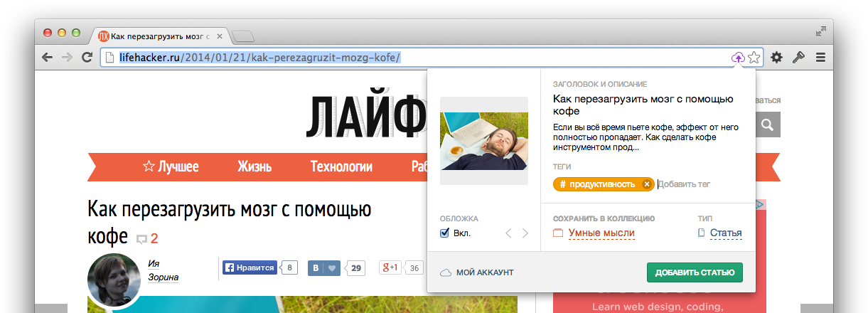Go back with the browser back arrow
The height and width of the screenshot is (313, 868).
click(48, 58)
